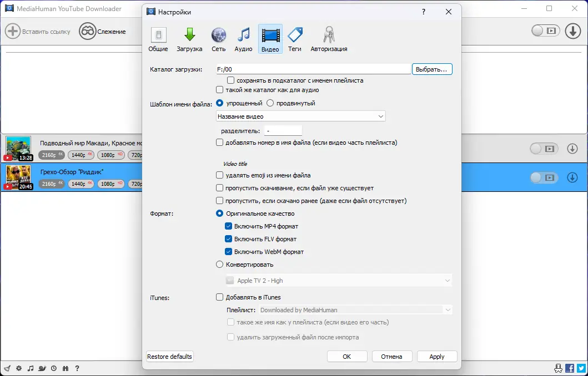Open the Apple TV 2 - High dropdown
This screenshot has height=376, width=588.
[339, 281]
